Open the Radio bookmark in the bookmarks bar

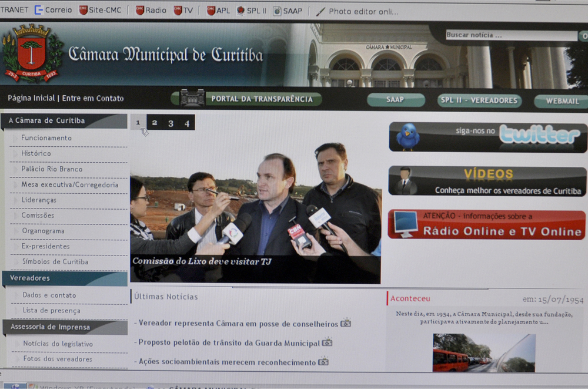150,9
